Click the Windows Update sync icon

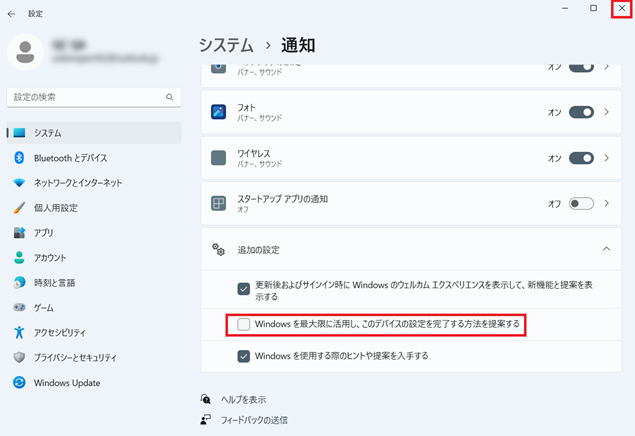[19, 383]
